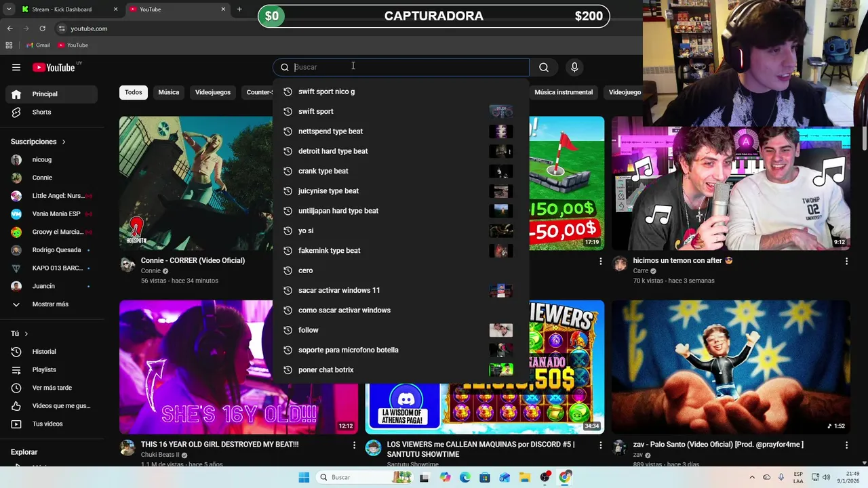Screen dimensions: 868x488
Task: Choose suggestion juicynise type beat
Action: [x=400, y=191]
